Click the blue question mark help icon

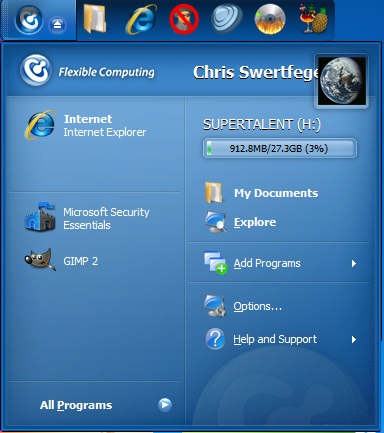(215, 339)
